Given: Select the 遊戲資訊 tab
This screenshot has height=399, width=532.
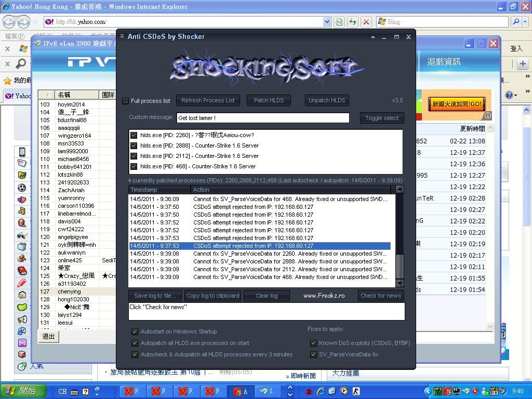Looking at the screenshot, I should click(x=444, y=62).
